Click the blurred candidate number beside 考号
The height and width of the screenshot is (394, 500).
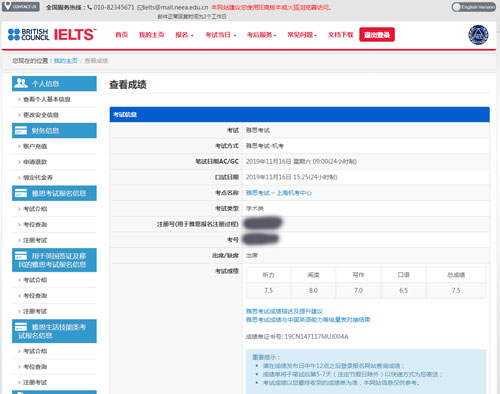click(261, 239)
